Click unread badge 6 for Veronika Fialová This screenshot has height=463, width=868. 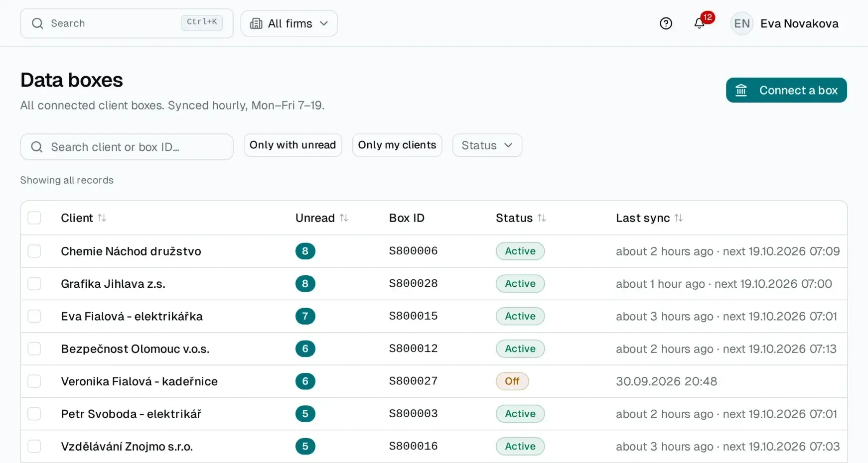(305, 381)
